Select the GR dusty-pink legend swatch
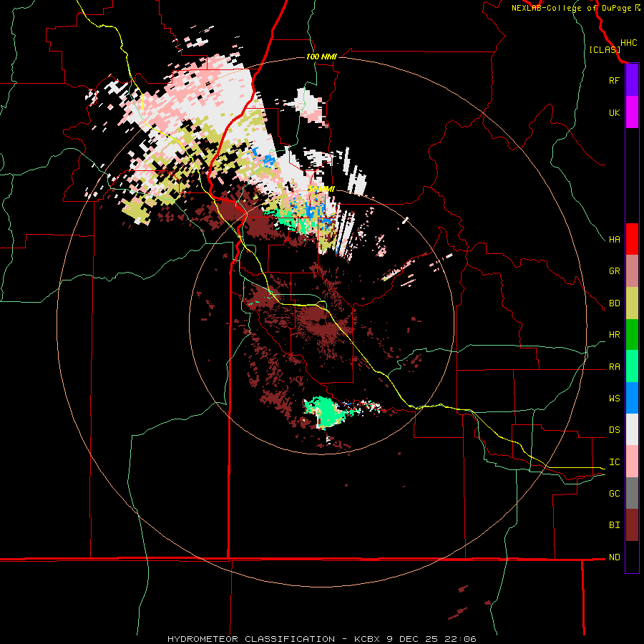Screen dimensions: 644x644 [x=632, y=271]
